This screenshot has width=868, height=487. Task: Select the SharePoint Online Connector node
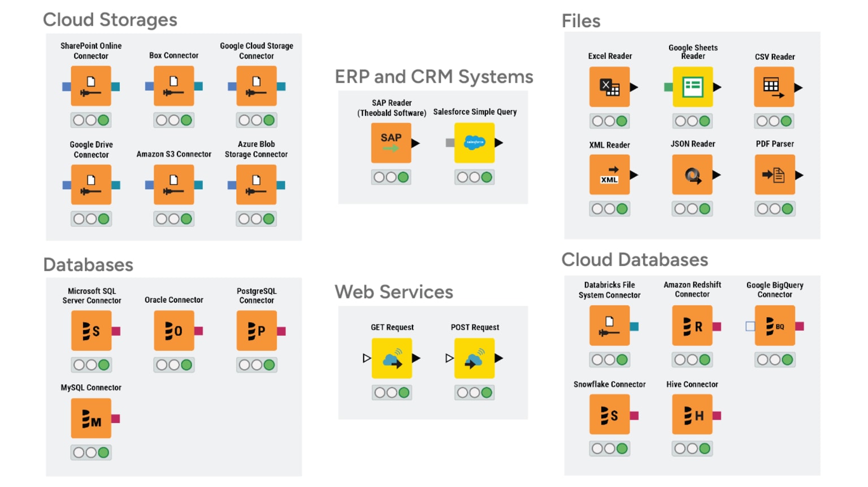(x=91, y=86)
